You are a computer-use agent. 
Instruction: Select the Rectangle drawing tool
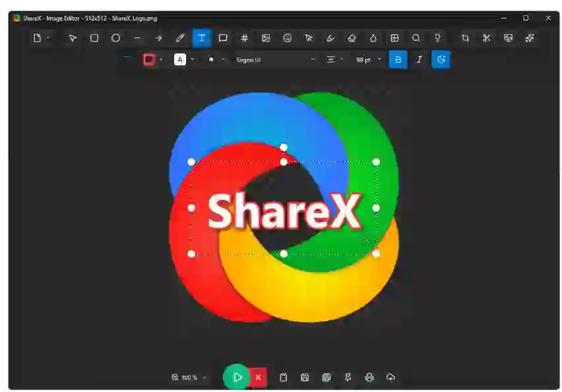pyautogui.click(x=94, y=38)
